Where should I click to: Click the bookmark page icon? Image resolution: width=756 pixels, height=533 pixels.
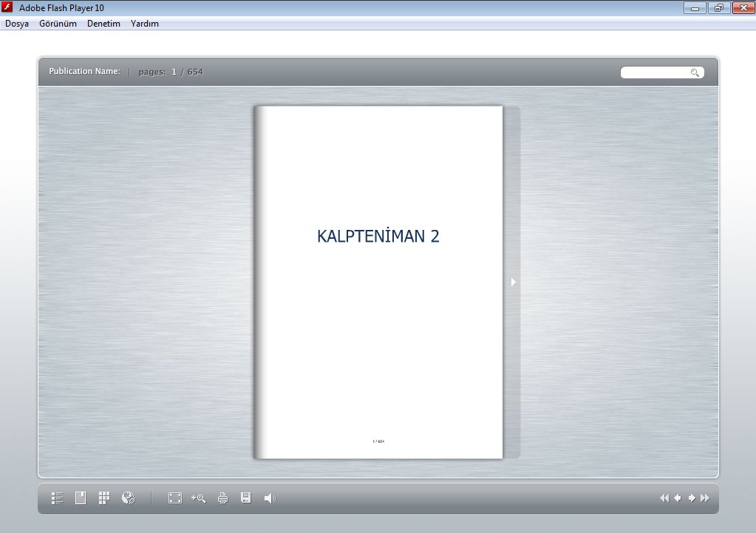point(81,498)
